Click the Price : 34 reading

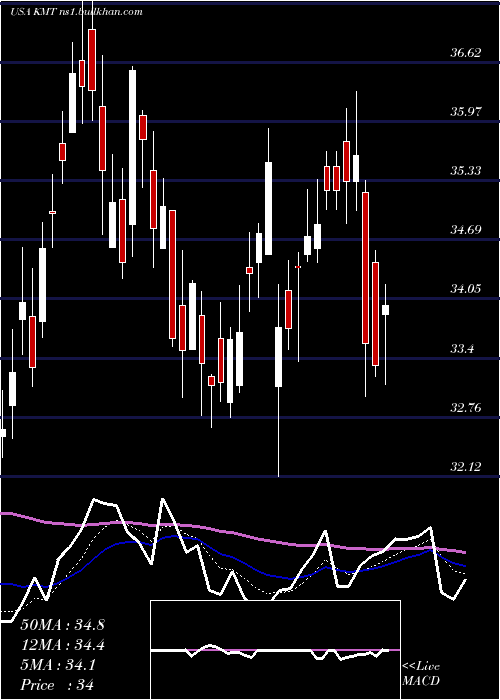(x=57, y=685)
